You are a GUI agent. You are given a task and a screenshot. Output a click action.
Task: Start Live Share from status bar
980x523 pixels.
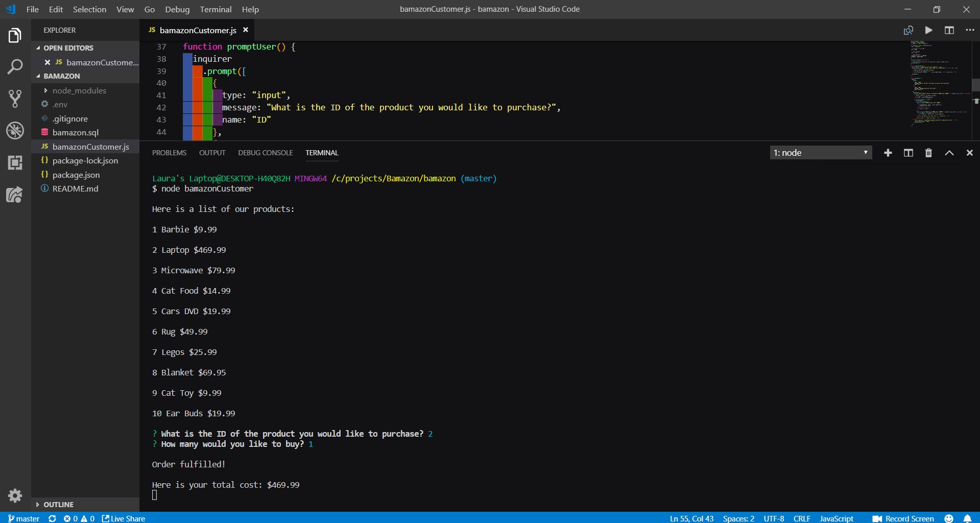pyautogui.click(x=123, y=518)
